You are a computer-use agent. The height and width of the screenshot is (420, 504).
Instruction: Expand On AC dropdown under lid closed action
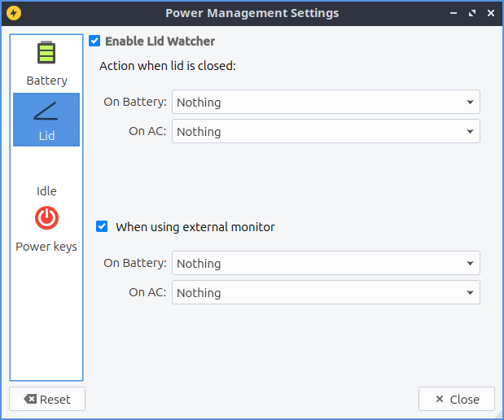(326, 132)
